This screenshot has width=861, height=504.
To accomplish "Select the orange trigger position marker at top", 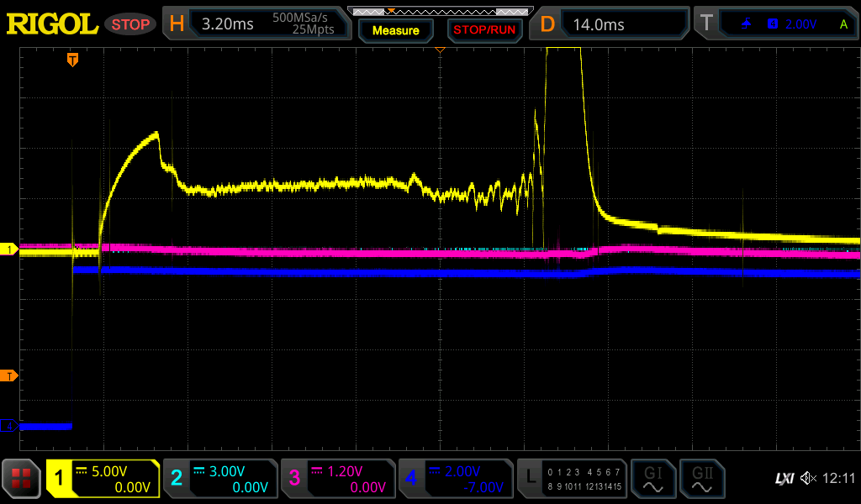I will [x=73, y=59].
